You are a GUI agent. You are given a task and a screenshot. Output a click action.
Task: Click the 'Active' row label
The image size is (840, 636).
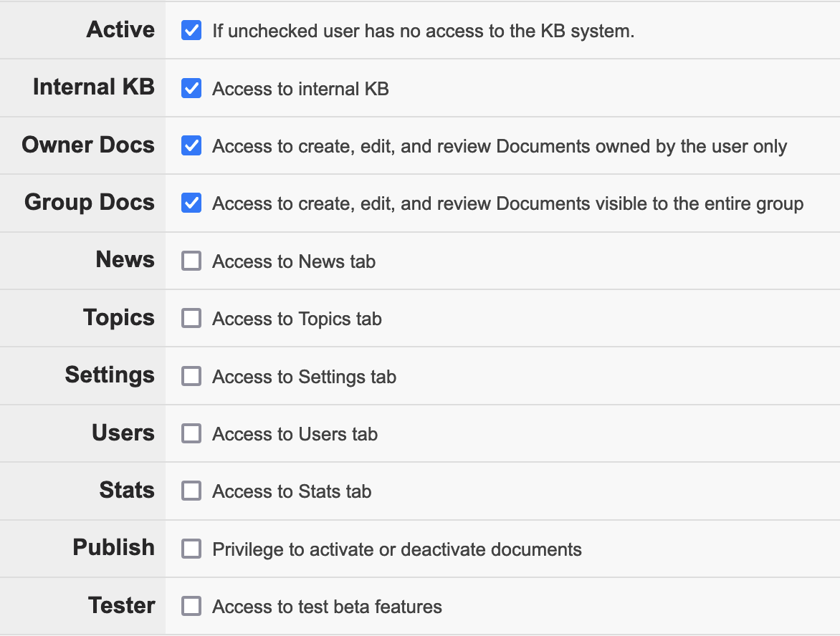tap(120, 29)
